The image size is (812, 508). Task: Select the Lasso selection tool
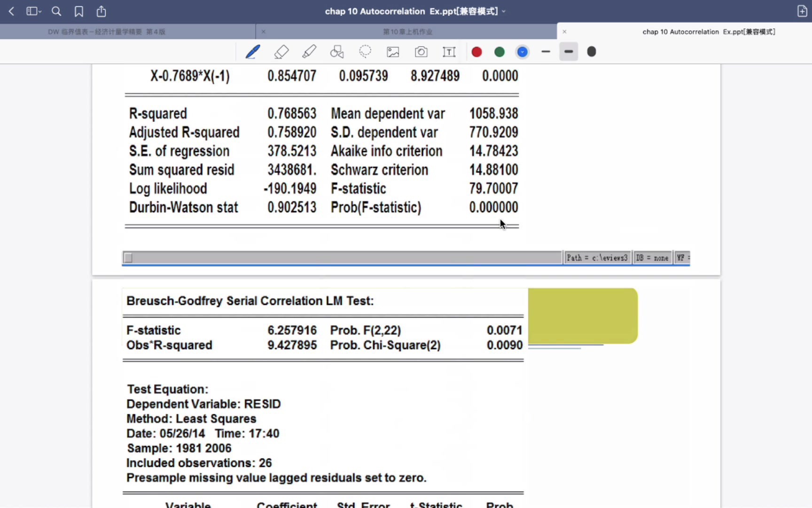click(365, 52)
